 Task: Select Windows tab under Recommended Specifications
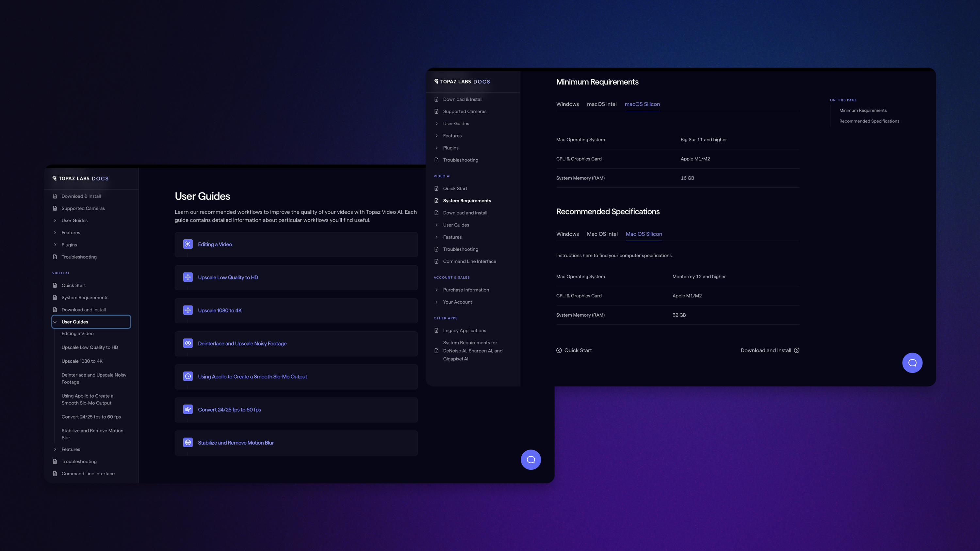567,234
